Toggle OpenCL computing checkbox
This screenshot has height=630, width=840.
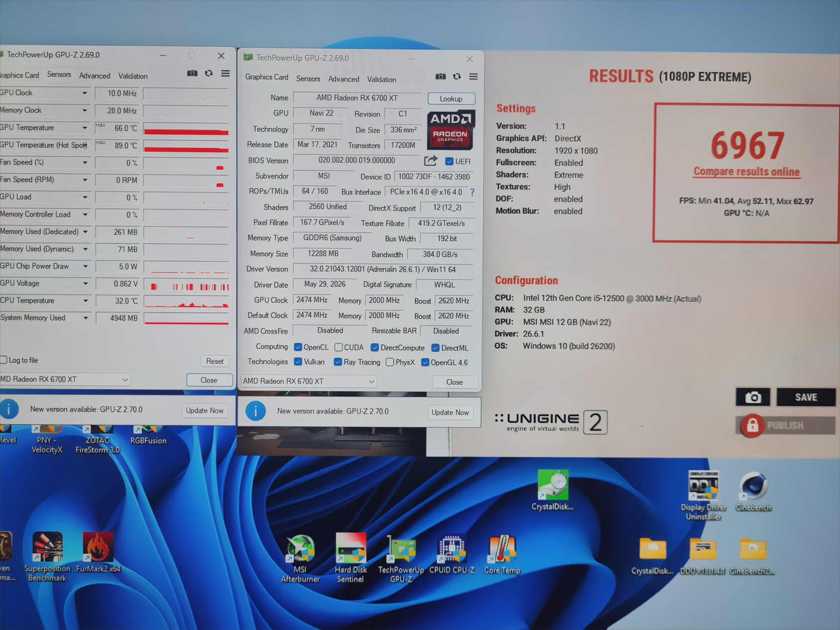pos(298,347)
